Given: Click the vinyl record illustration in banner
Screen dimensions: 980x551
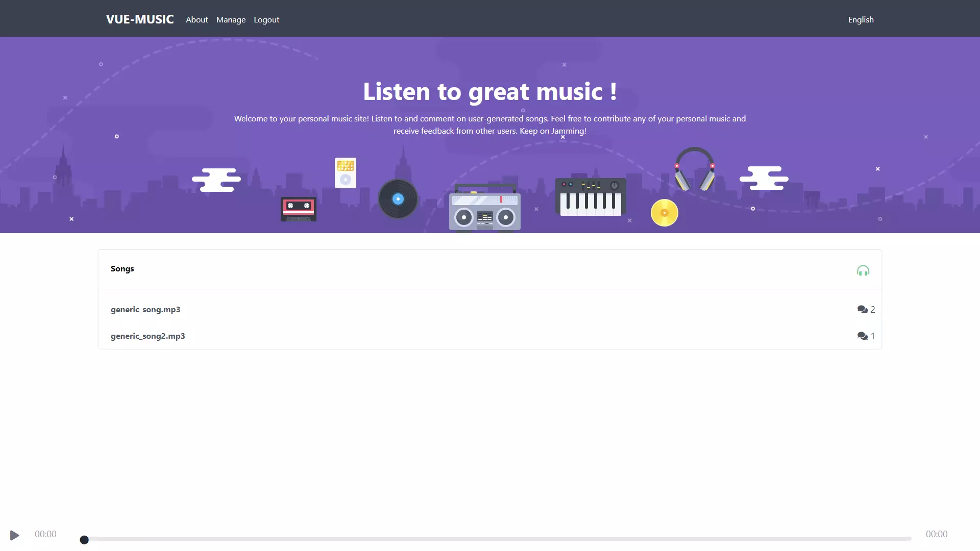Looking at the screenshot, I should coord(398,198).
